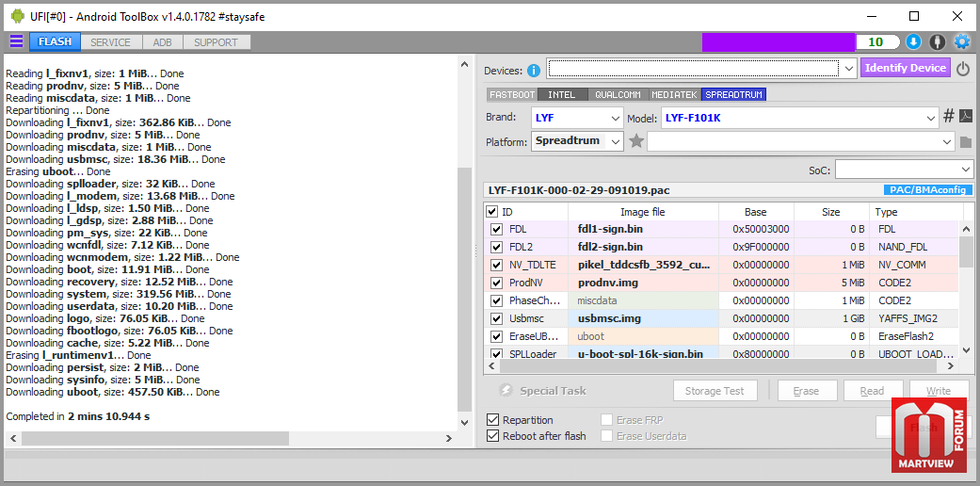Toggle the select-all ID checkbox in header
The height and width of the screenshot is (486, 980).
tap(491, 212)
